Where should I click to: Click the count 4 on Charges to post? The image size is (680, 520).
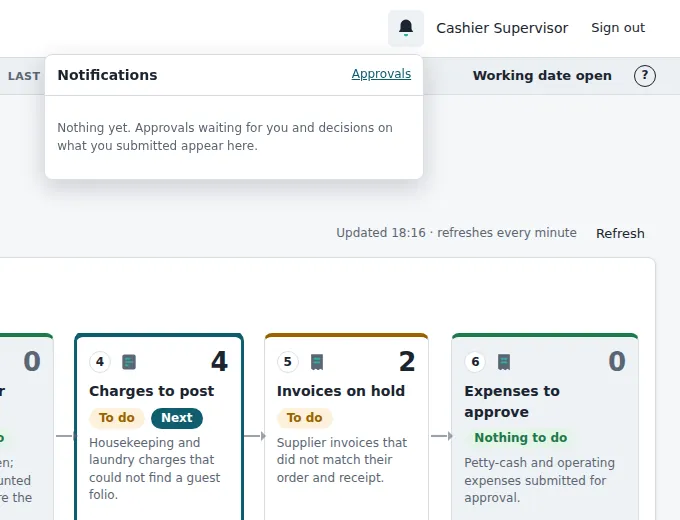coord(219,361)
